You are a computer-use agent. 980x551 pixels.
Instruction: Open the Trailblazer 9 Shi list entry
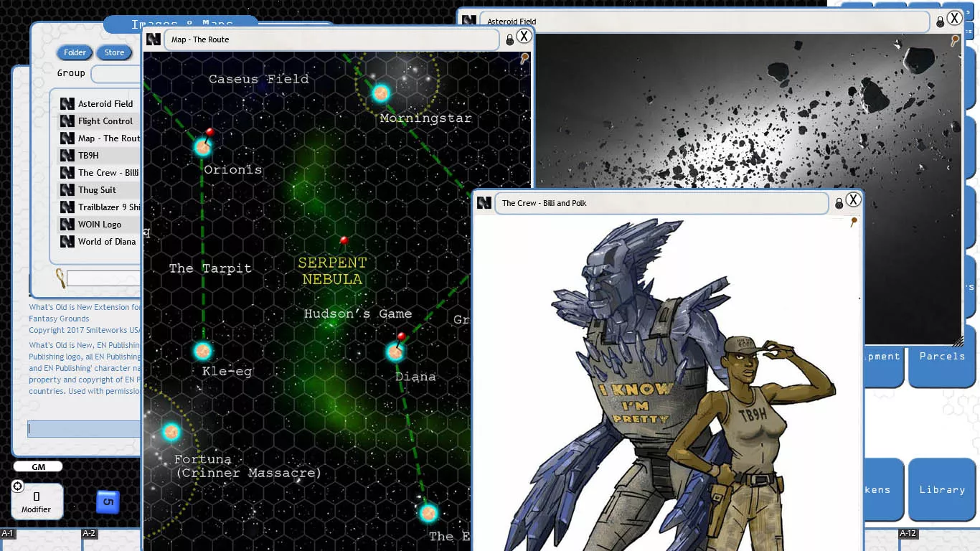[x=109, y=207]
